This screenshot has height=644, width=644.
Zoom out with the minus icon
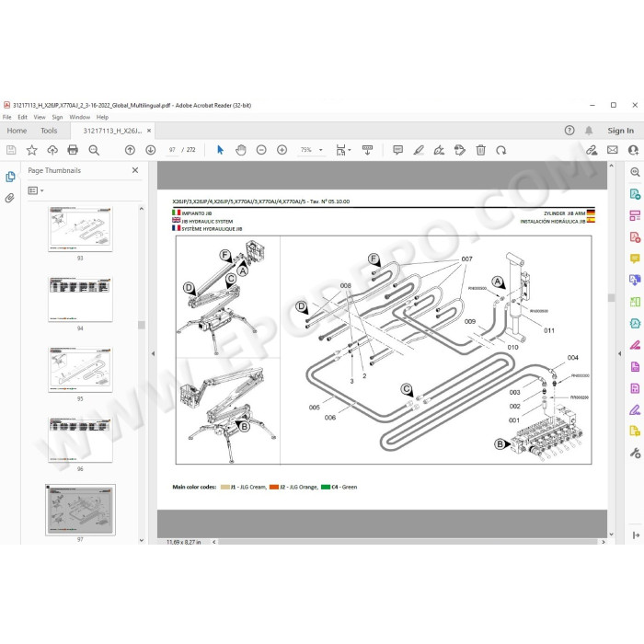pyautogui.click(x=261, y=150)
